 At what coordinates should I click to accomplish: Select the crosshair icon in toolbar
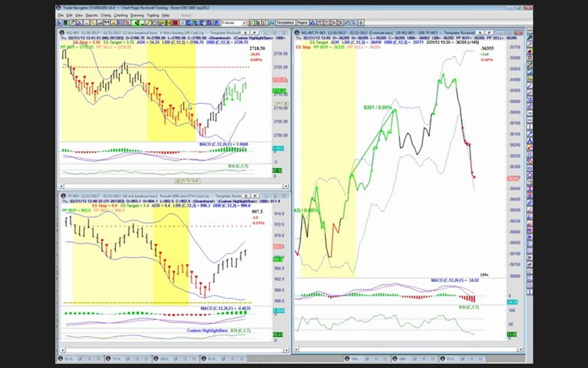pos(361,23)
